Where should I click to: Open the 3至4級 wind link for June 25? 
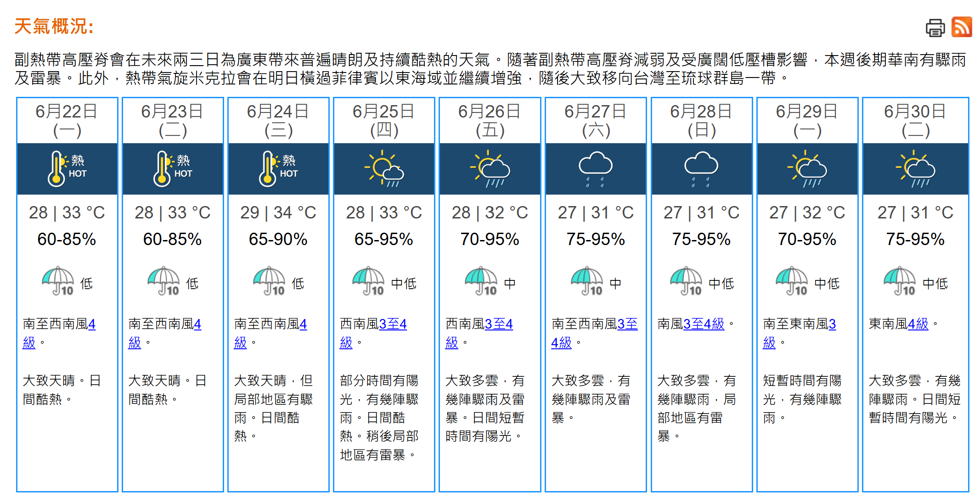click(x=373, y=333)
